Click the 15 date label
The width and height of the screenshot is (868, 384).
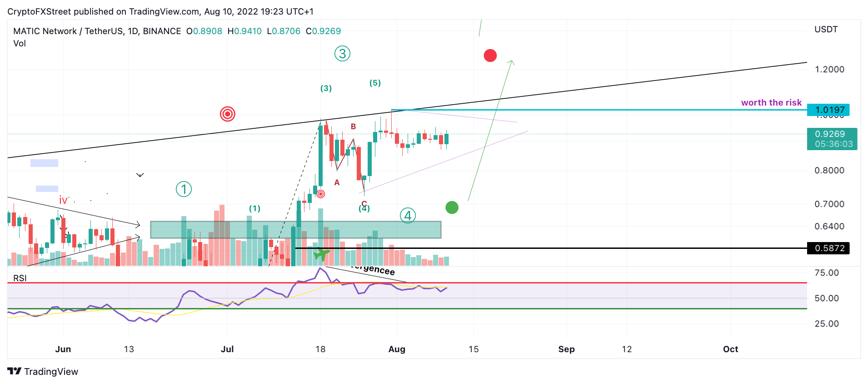coord(474,349)
